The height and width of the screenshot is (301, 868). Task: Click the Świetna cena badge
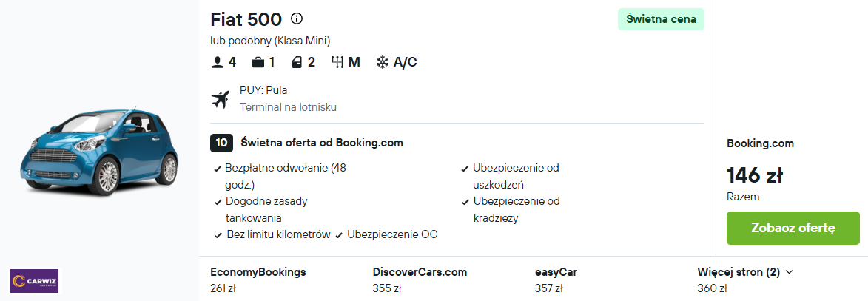[x=661, y=19]
